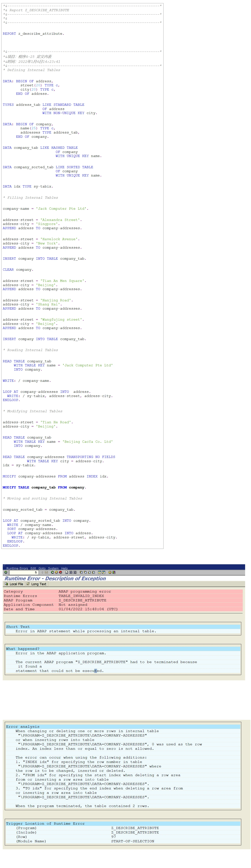Click the Create New Session icon
This screenshot has width=251, height=868.
pyautogui.click(x=100, y=573)
